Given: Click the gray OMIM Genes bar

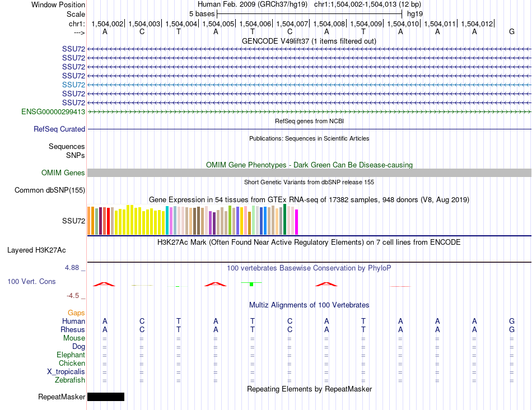Looking at the screenshot, I should click(310, 173).
